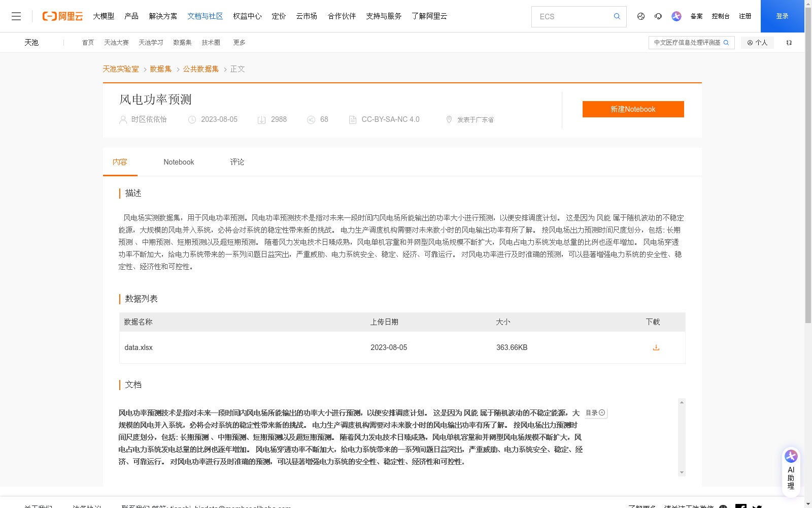
Task: Open 了解阿里云 menu
Action: [429, 16]
